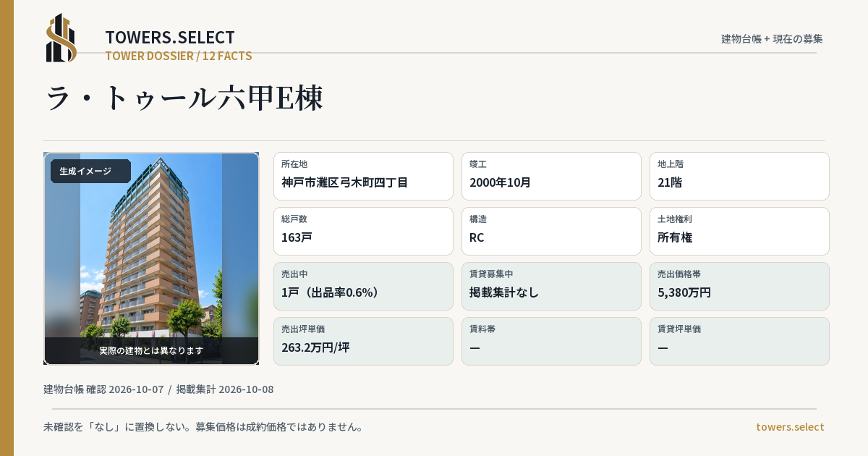The width and height of the screenshot is (868, 456).
Task: Click the 売出坪単価 value 263.2万円/坪
Action: click(x=315, y=347)
